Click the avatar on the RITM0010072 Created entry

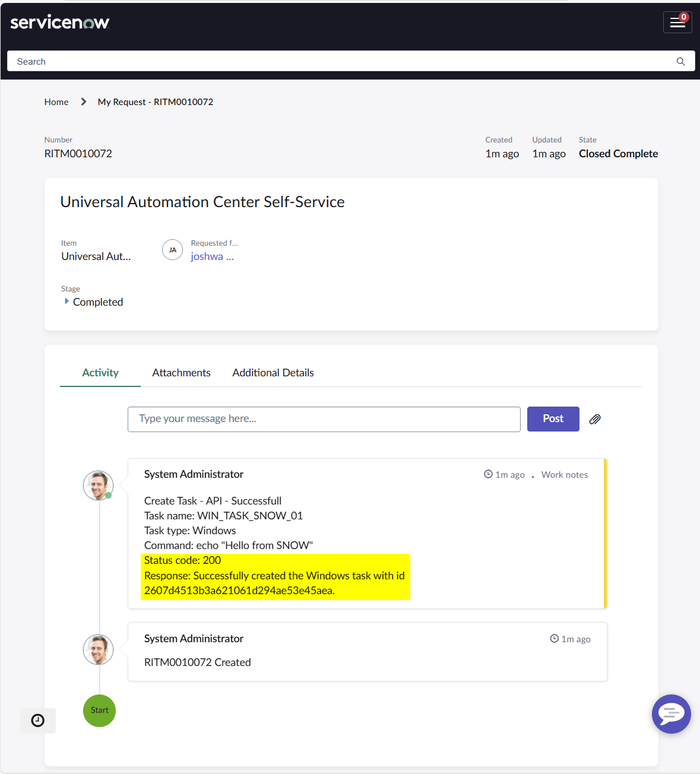coord(98,649)
